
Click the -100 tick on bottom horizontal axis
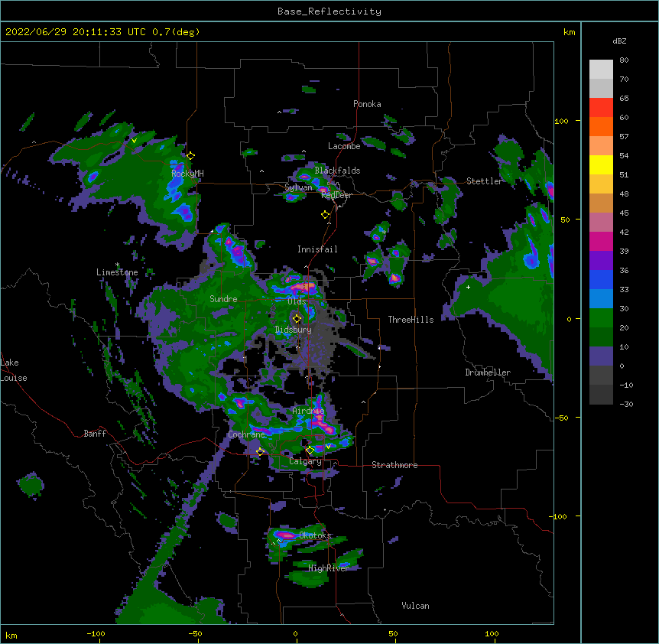point(96,633)
